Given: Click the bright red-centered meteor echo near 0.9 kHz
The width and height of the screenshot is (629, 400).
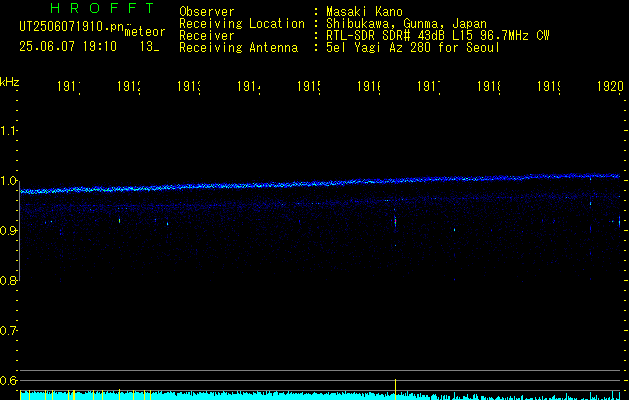Looking at the screenshot, I should 395,221.
